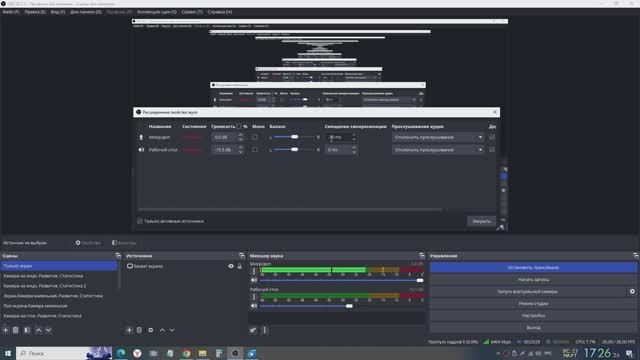Open audio monitoring dropdown for Рабочий стол
Screen dimensions: 640x360
(x=438, y=150)
